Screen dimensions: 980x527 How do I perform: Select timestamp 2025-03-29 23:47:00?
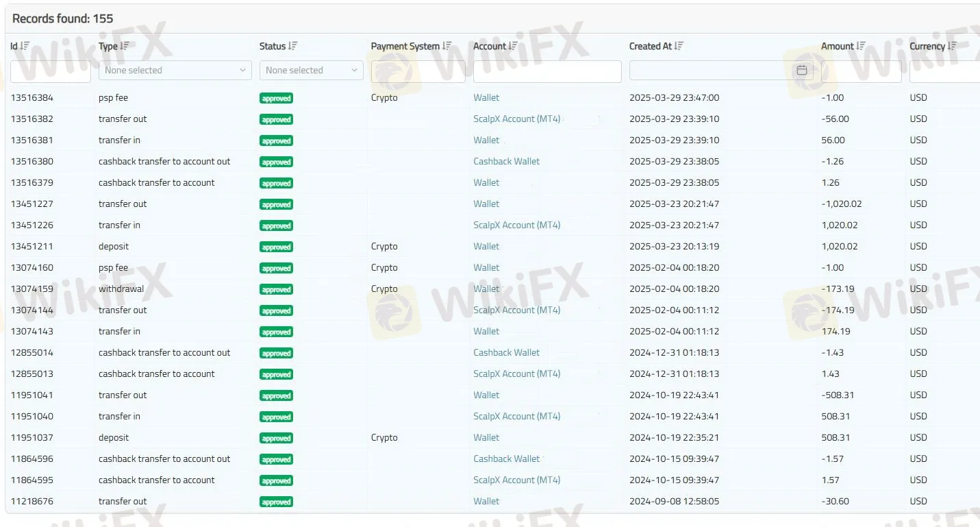(x=674, y=97)
